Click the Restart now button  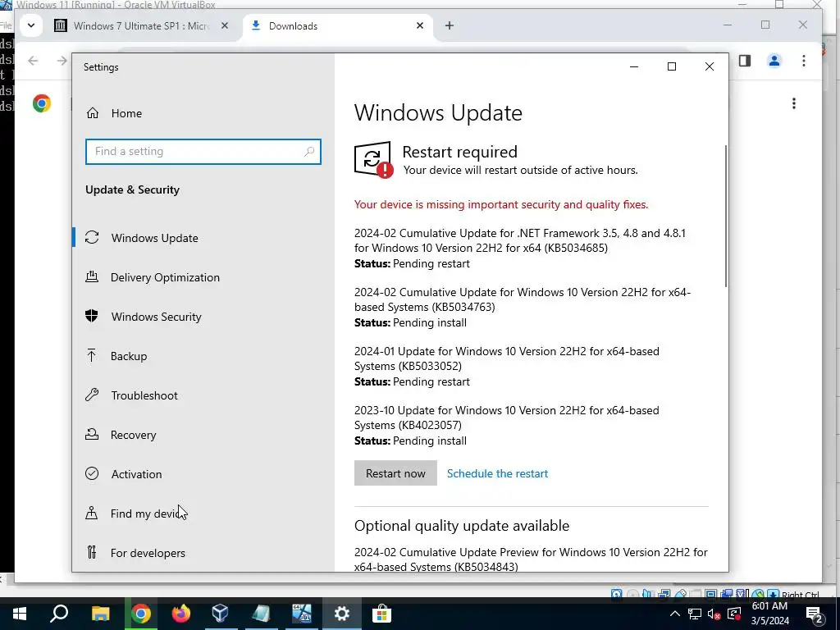point(395,473)
